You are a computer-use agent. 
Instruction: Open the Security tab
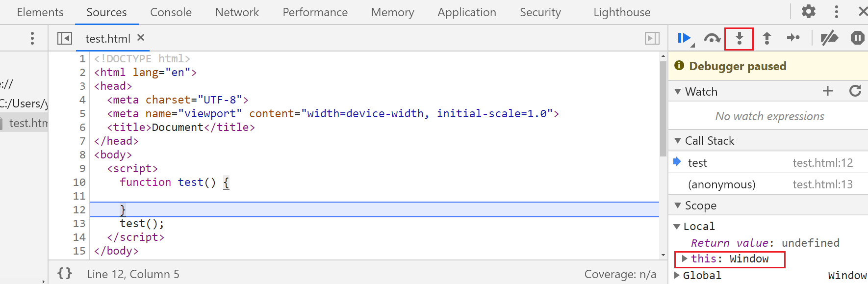click(540, 12)
